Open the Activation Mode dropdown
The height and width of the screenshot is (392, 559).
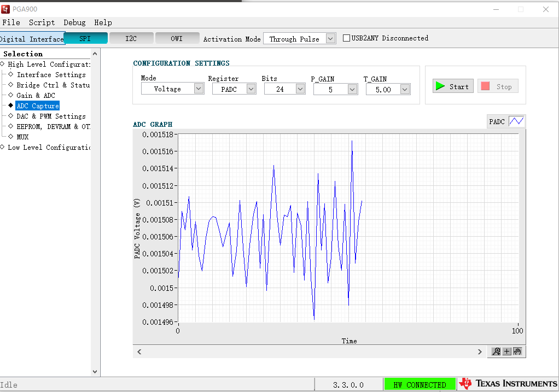(331, 38)
